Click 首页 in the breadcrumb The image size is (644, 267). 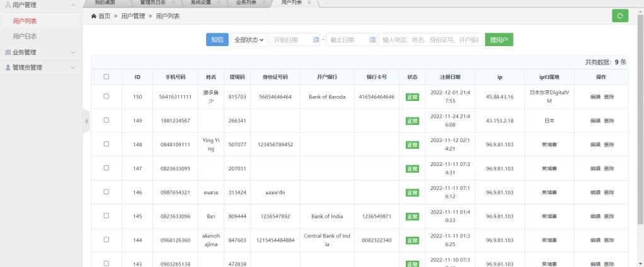click(105, 16)
